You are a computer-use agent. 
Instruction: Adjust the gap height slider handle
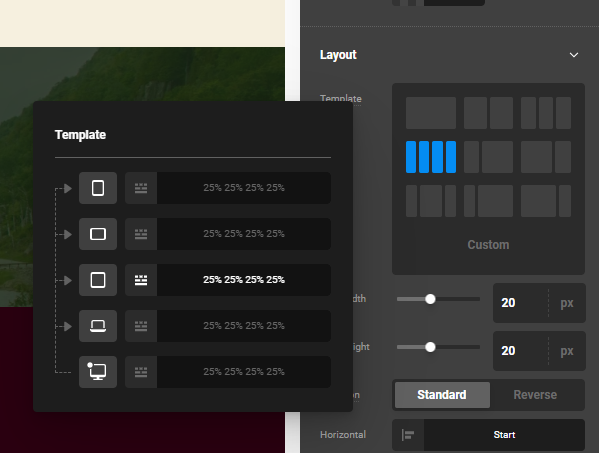point(430,347)
